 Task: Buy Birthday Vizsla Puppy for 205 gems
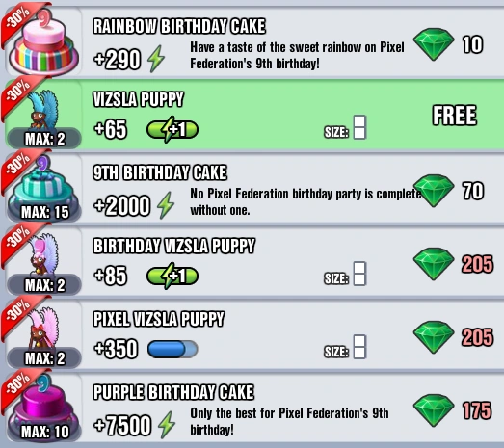point(453,264)
